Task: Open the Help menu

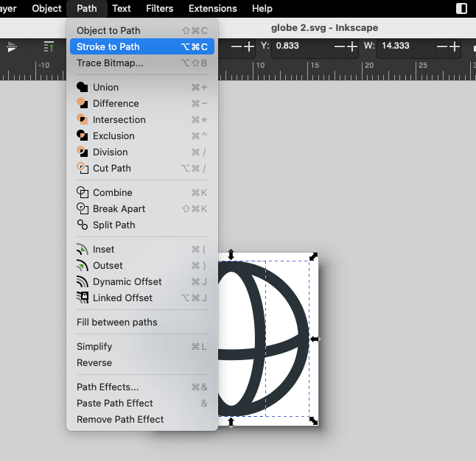Action: [262, 9]
